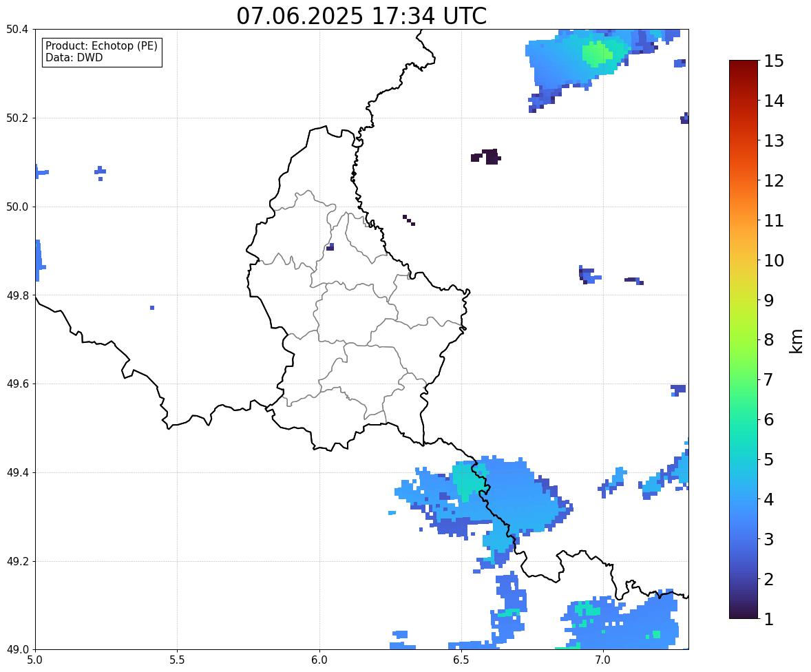
Task: Click the colorbar tick label 10
Action: coord(774,260)
